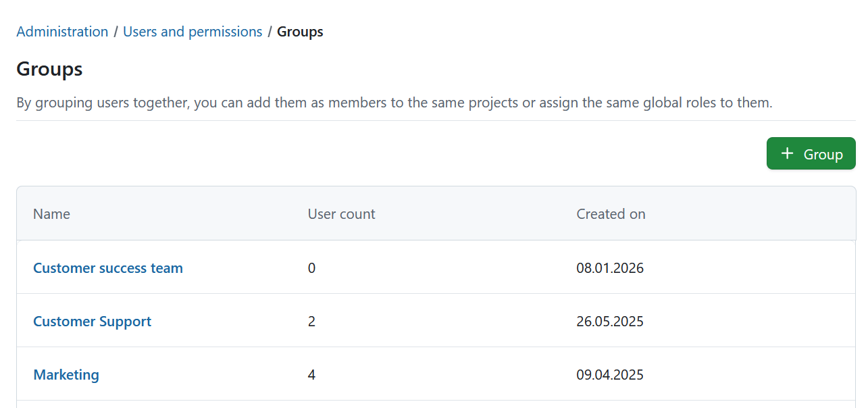Navigate to Users and permissions
Image resolution: width=868 pixels, height=408 pixels.
point(192,31)
